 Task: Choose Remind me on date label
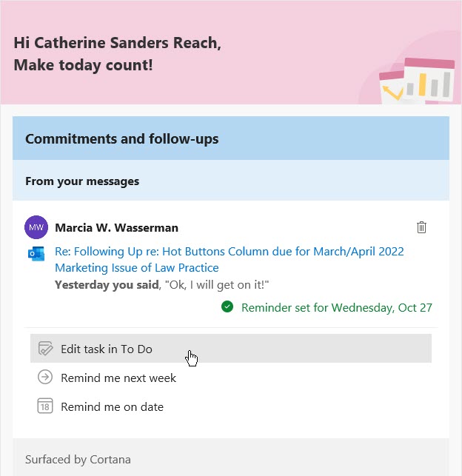(112, 406)
